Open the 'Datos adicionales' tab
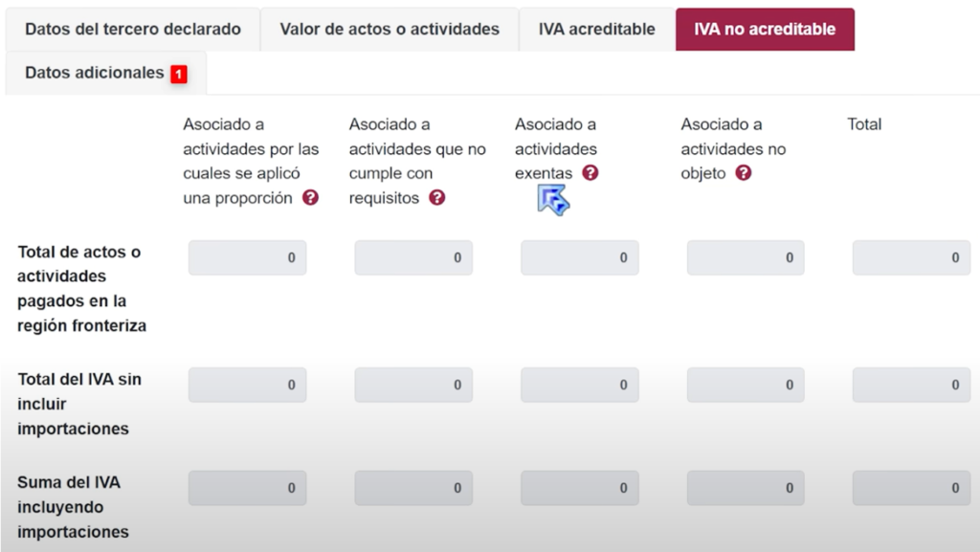This screenshot has width=980, height=552. click(95, 74)
